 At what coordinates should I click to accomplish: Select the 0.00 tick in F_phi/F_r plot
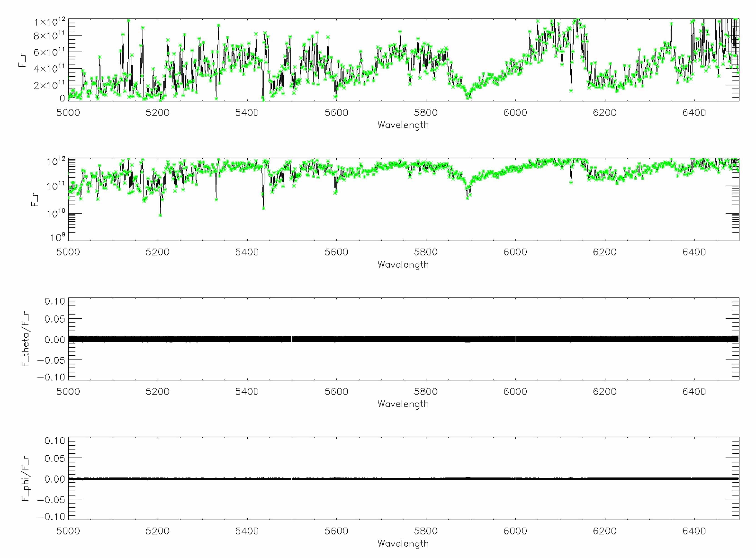point(55,479)
